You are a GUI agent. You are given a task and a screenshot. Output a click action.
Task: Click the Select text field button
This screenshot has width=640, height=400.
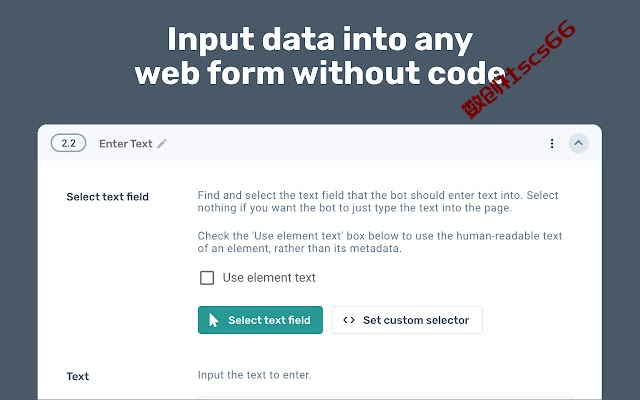[x=260, y=320]
